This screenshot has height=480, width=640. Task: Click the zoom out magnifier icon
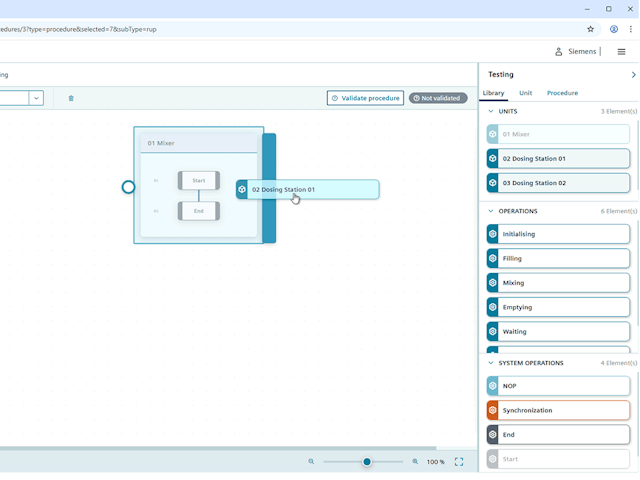(x=311, y=462)
